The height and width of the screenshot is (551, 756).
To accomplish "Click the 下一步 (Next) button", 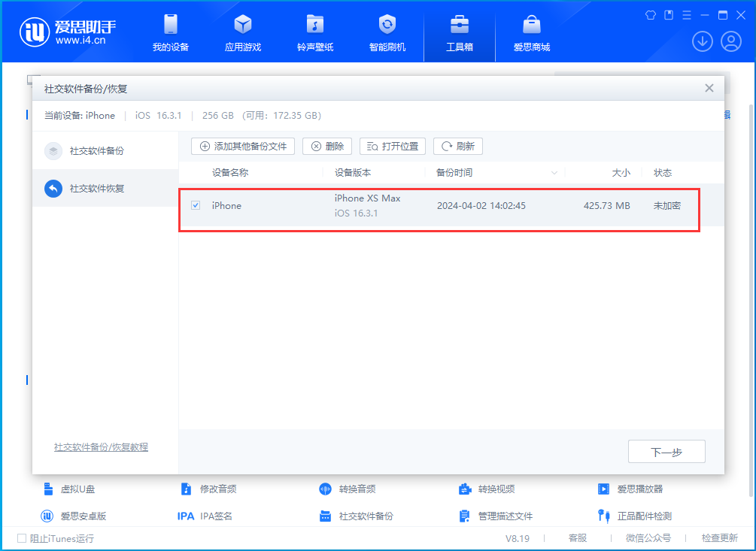I will click(666, 451).
